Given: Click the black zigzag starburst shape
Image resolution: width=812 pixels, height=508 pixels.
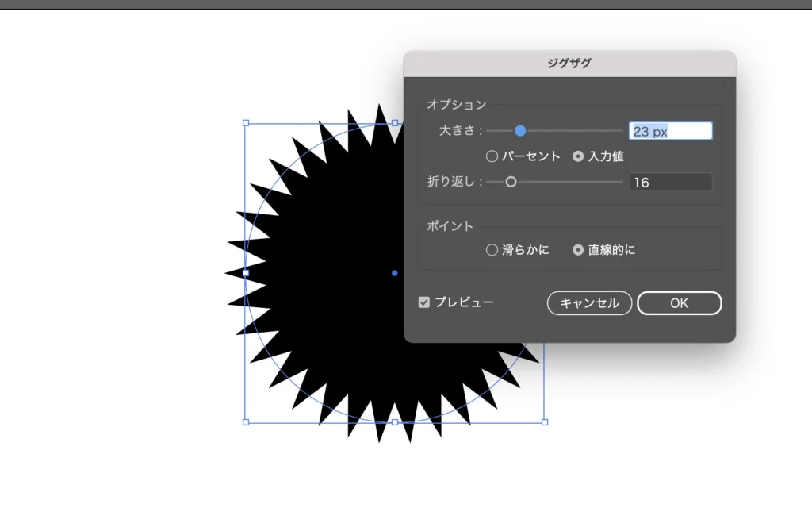Looking at the screenshot, I should 333,317.
